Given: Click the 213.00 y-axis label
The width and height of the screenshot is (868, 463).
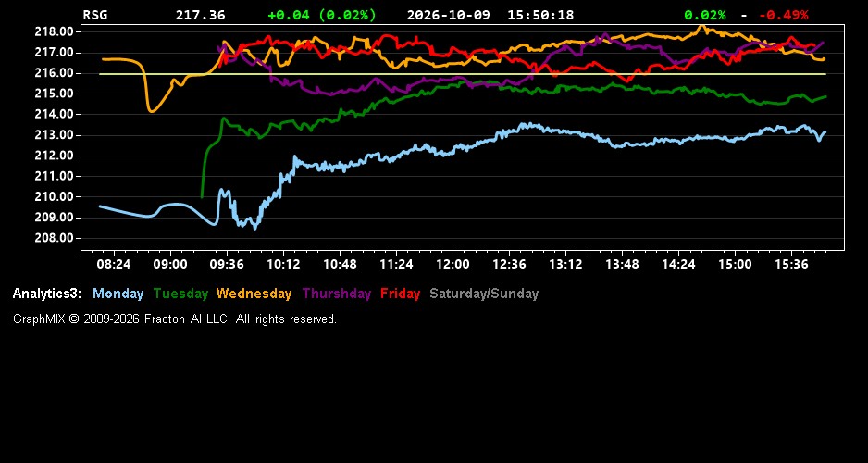Looking at the screenshot, I should (x=55, y=135).
